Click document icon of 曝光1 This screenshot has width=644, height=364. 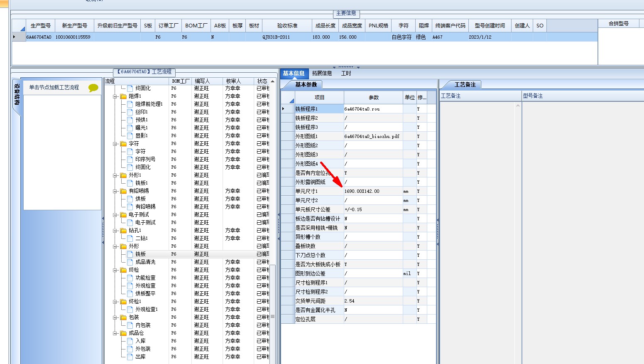coord(130,128)
